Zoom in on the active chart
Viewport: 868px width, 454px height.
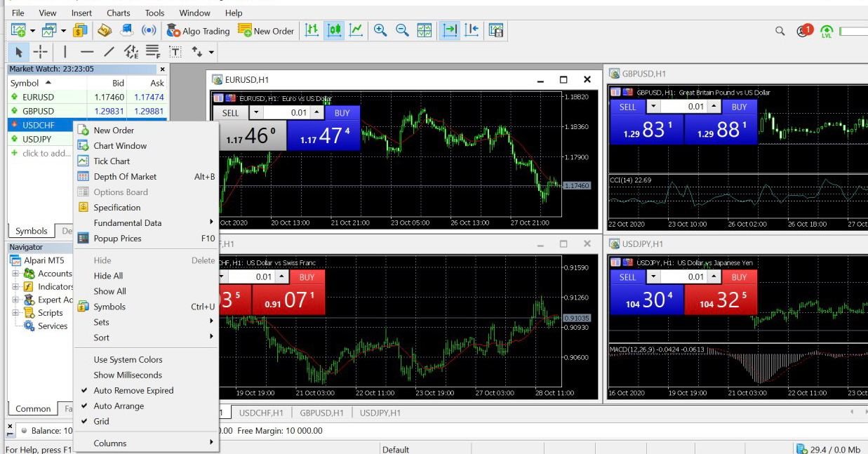(x=379, y=30)
